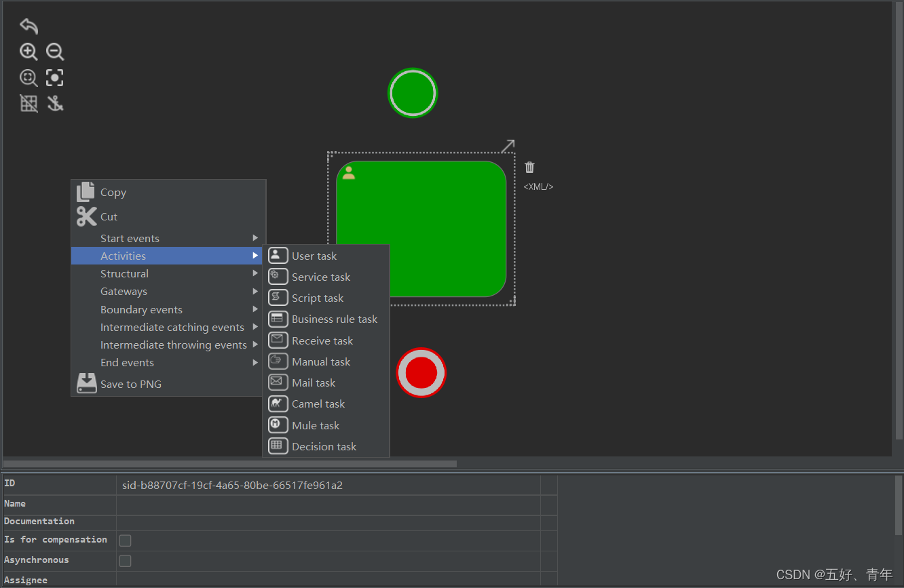This screenshot has height=588, width=904.
Task: Add a Decision task
Action: click(326, 446)
